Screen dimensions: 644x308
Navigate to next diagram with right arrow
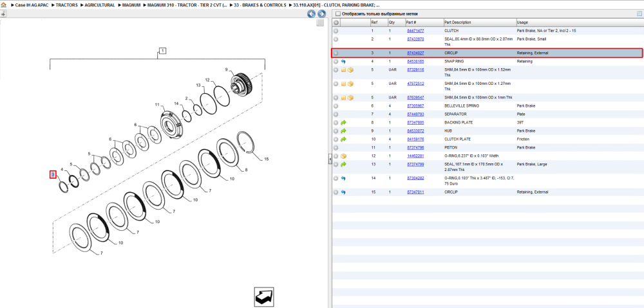321,14
